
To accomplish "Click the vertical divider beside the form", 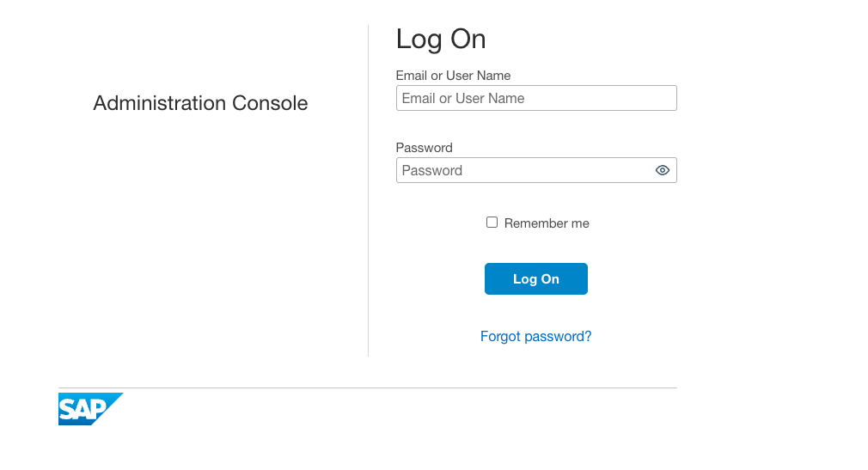I will point(368,189).
